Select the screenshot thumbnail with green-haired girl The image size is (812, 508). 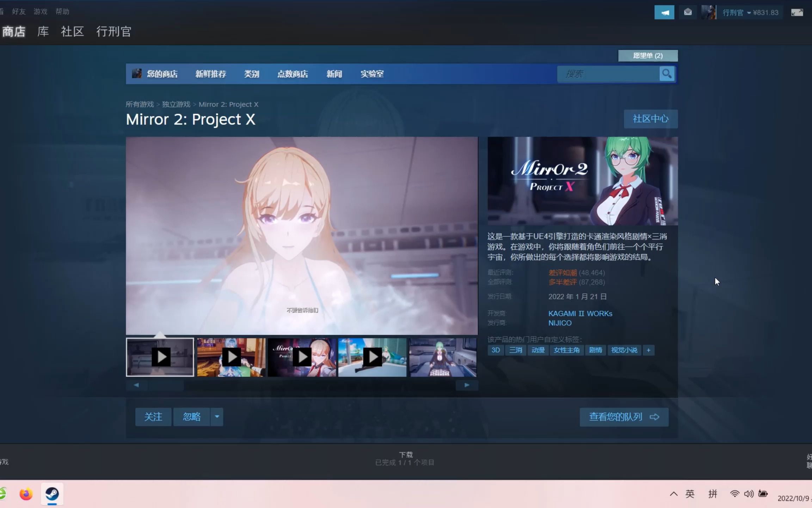[443, 357]
